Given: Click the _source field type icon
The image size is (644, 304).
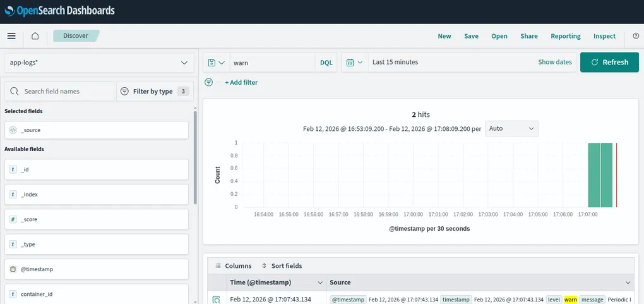Looking at the screenshot, I should tap(13, 130).
